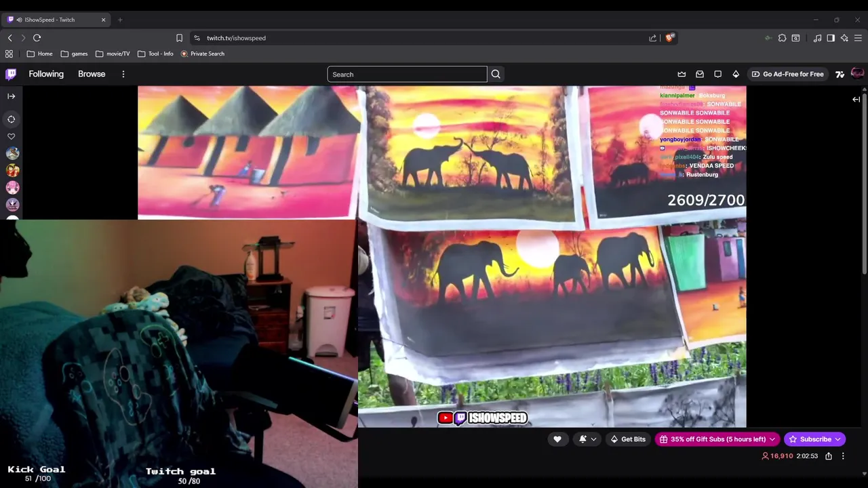This screenshot has width=868, height=488.
Task: Open the notification bell dropdown
Action: pyautogui.click(x=587, y=439)
